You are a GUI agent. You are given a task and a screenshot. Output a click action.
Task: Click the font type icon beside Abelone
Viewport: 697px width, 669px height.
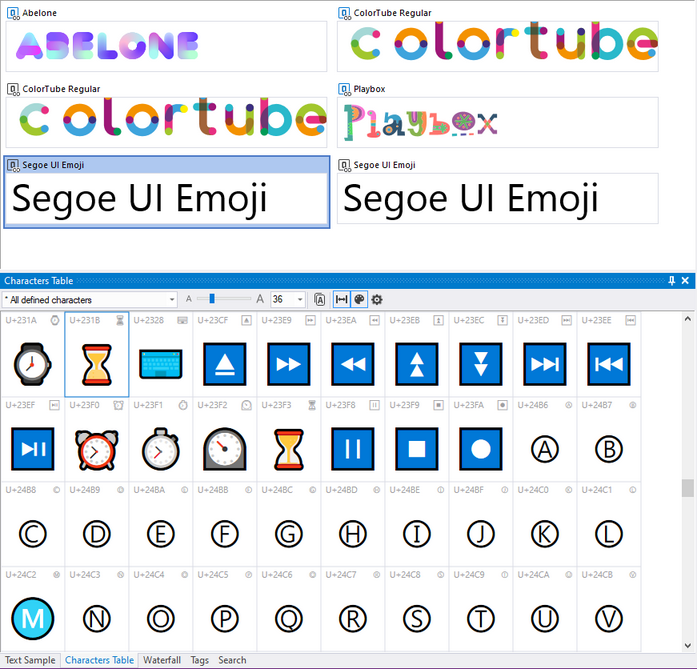click(x=13, y=13)
